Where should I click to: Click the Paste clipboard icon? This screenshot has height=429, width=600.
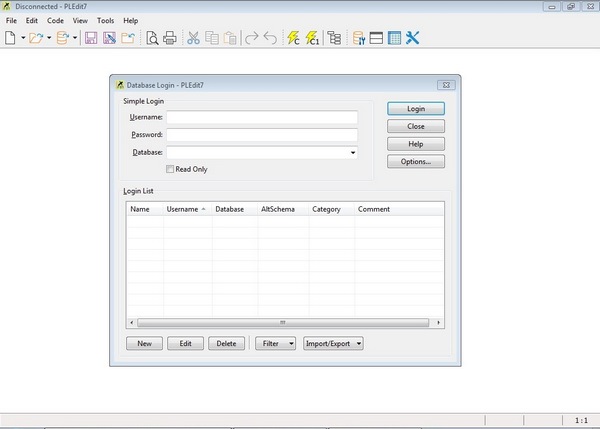(x=230, y=38)
